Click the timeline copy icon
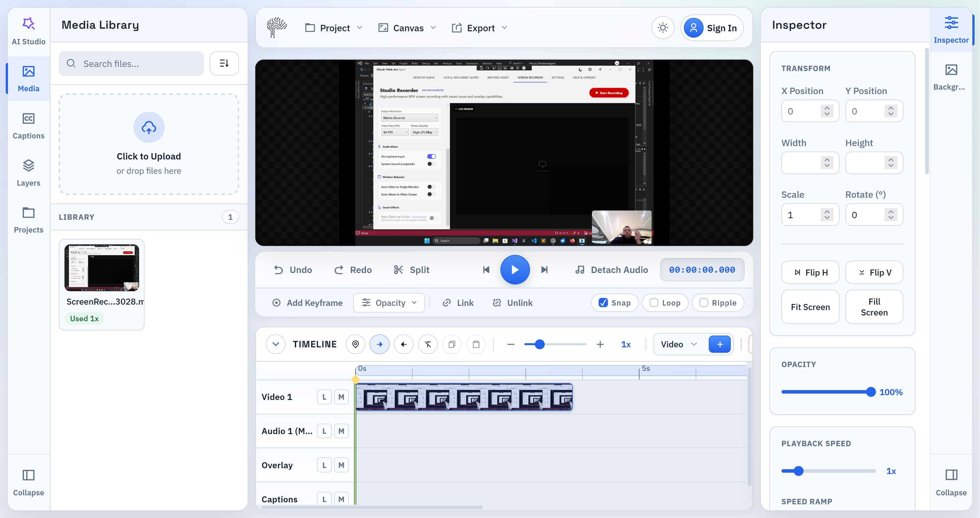Screen dimensions: 980x518 (452, 344)
